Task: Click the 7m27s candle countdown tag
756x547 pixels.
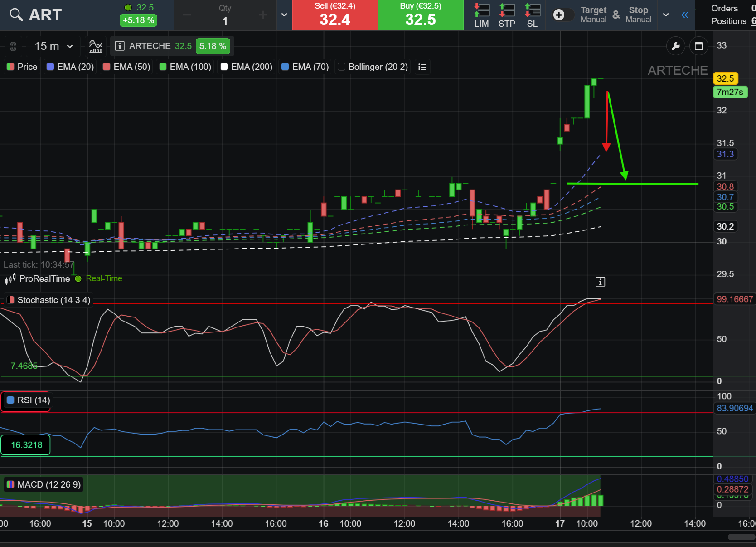Action: click(x=730, y=92)
